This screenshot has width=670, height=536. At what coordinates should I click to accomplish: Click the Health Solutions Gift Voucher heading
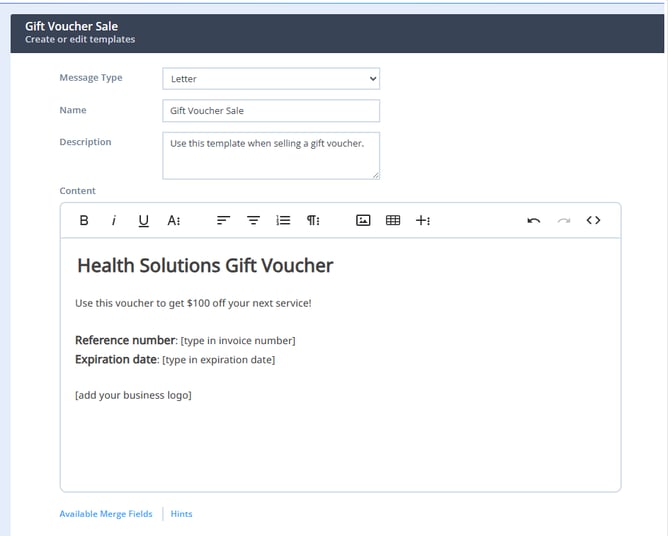click(x=205, y=265)
